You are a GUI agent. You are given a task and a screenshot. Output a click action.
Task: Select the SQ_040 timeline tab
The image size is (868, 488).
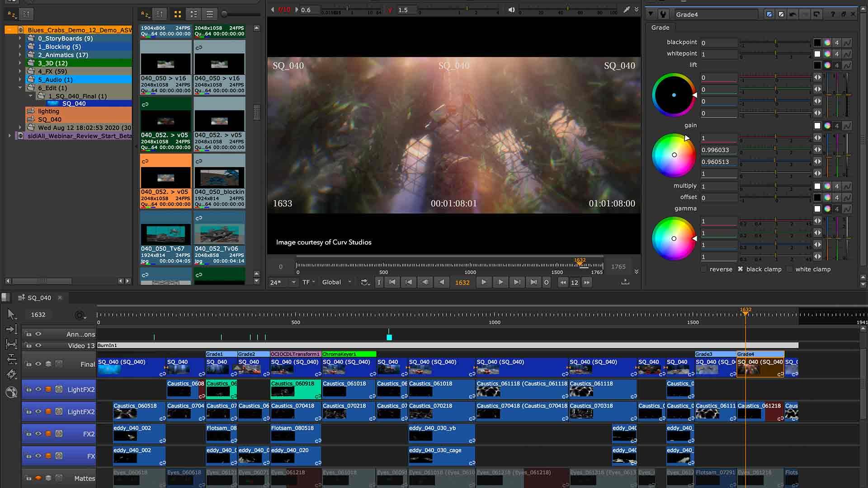(x=40, y=298)
